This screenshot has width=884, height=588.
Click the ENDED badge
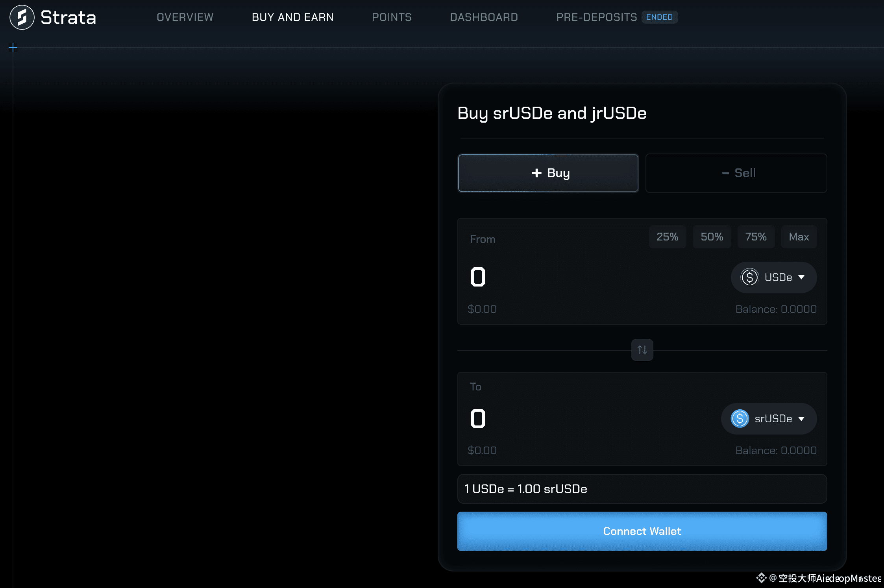tap(659, 17)
